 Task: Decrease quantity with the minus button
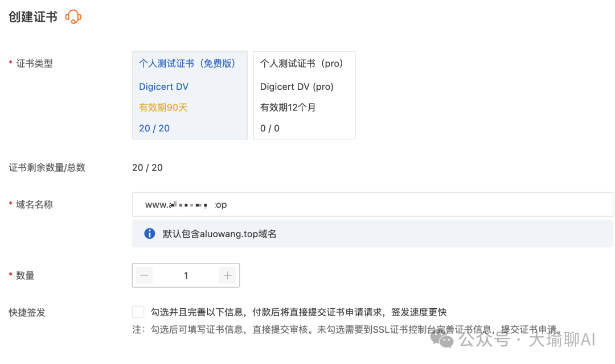coord(144,275)
